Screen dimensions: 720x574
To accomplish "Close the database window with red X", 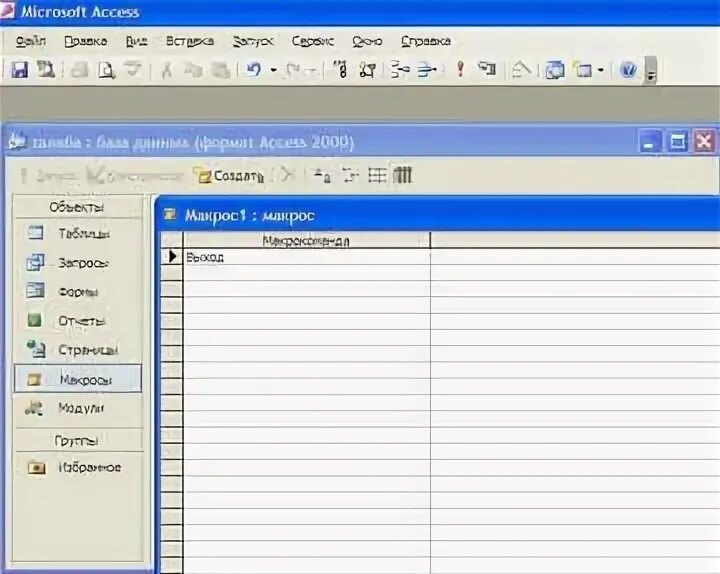I will tap(705, 142).
